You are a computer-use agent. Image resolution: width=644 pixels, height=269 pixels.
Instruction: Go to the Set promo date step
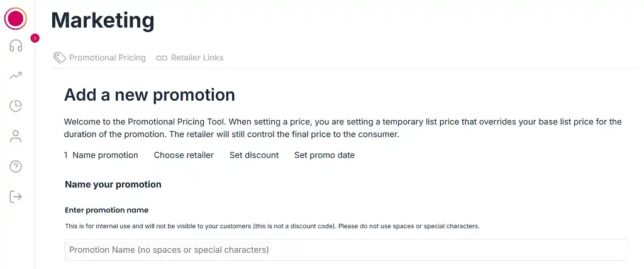pos(324,155)
